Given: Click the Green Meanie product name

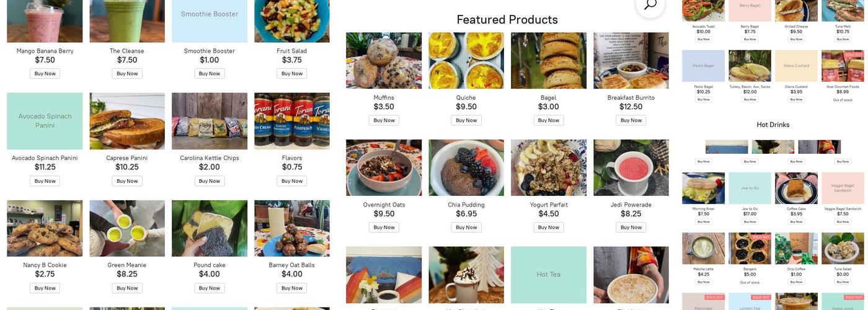Looking at the screenshot, I should [x=127, y=265].
